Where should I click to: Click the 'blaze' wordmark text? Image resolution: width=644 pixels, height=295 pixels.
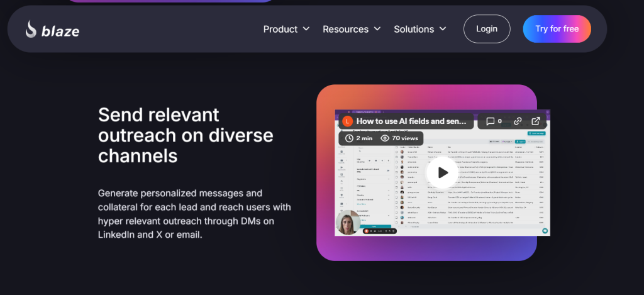62,30
